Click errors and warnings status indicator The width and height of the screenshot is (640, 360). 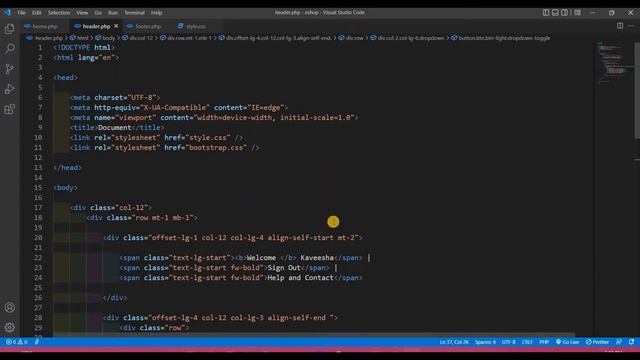(16, 342)
